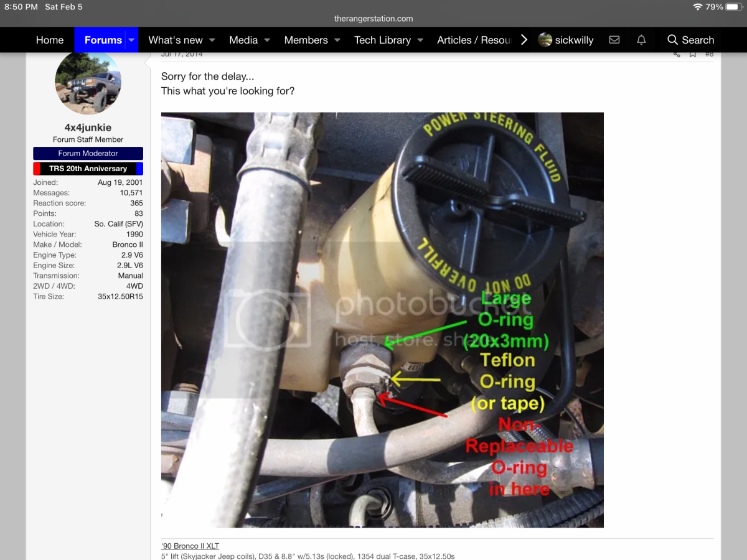Screen dimensions: 747x560
Task: Tap the 8:50 PM clock in the status bar
Action: tap(21, 7)
